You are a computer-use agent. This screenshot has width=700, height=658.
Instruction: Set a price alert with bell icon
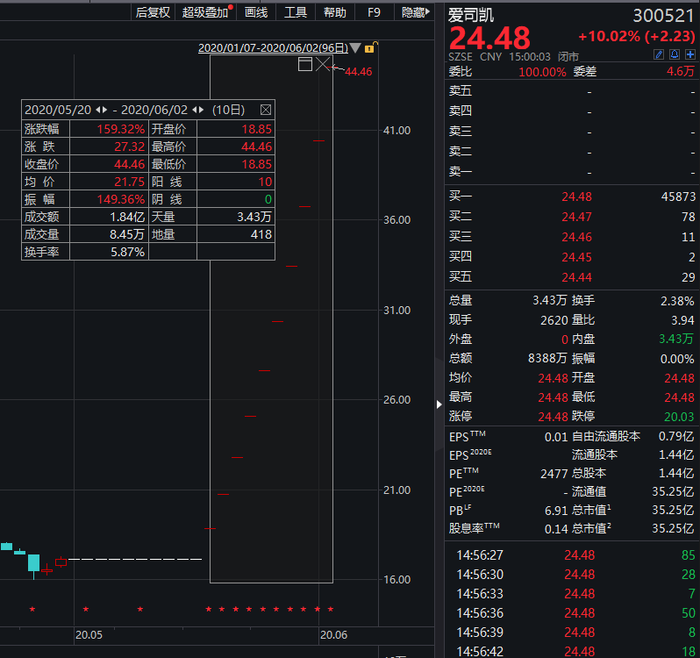(675, 54)
